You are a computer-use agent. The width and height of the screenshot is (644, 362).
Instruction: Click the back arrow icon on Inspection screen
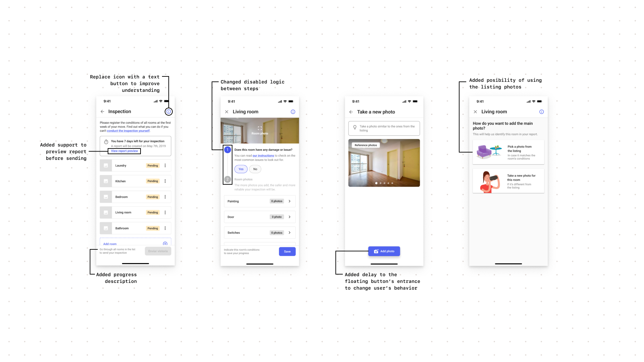(103, 111)
